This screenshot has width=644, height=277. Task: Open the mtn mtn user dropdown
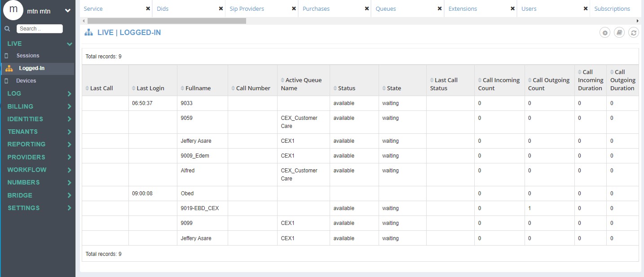click(67, 11)
